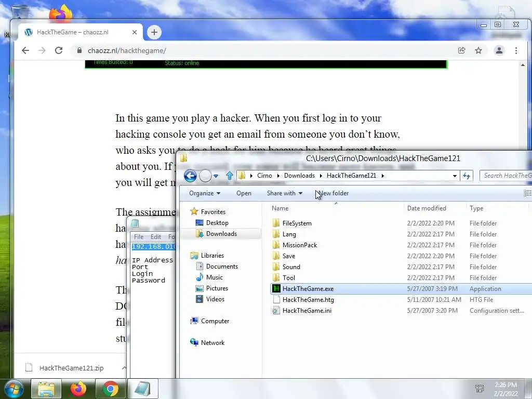The width and height of the screenshot is (532, 399).
Task: Click Explorer's Back arrow button
Action: 190,176
